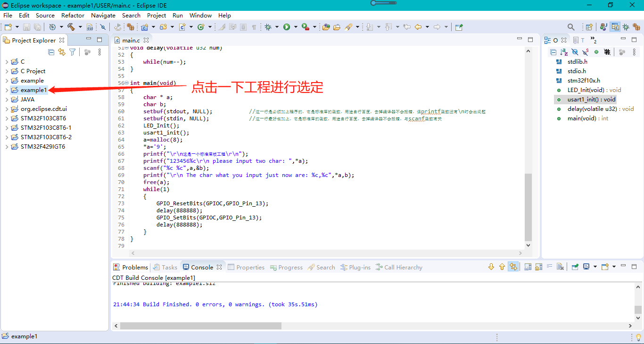Open Project Explorer View Menu dots
This screenshot has width=644, height=344.
pos(99,52)
